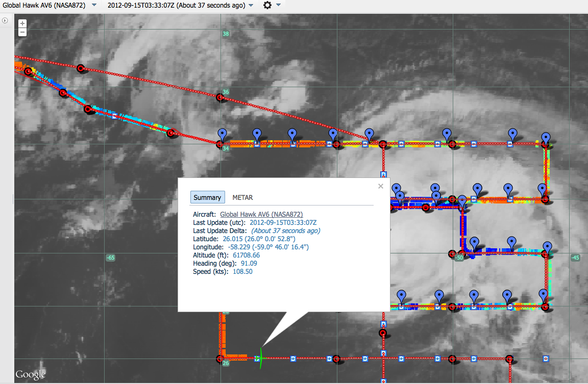Click the green aircraft icon on the track
588x384 pixels.
coord(260,358)
